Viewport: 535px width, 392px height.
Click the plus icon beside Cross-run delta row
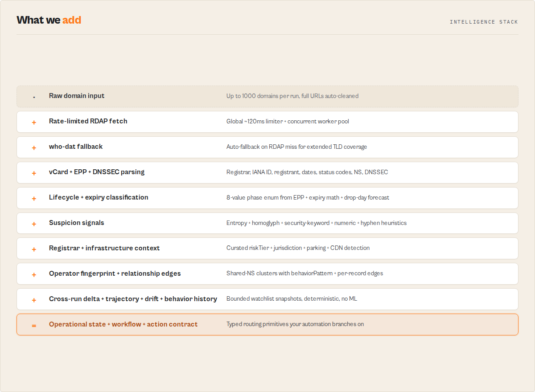pos(34,300)
